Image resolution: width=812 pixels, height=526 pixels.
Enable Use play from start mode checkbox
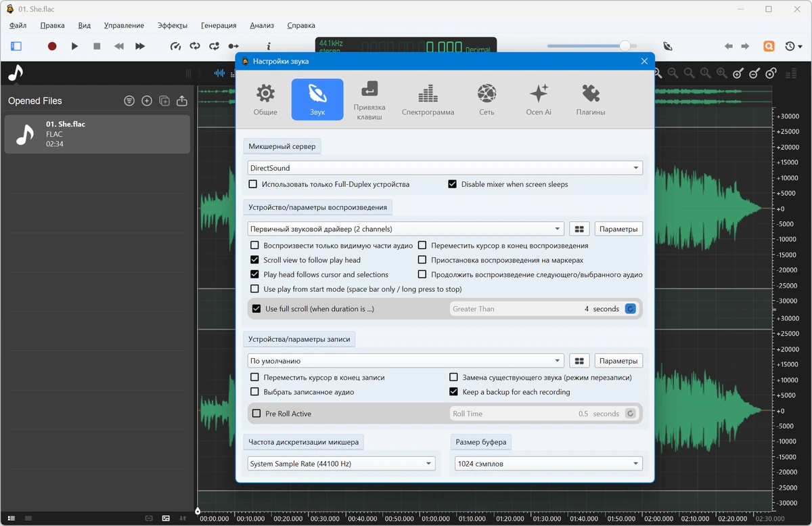(x=255, y=289)
